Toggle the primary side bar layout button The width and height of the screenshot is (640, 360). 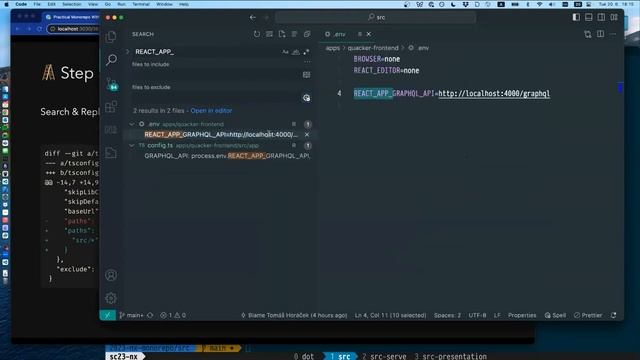tap(576, 17)
